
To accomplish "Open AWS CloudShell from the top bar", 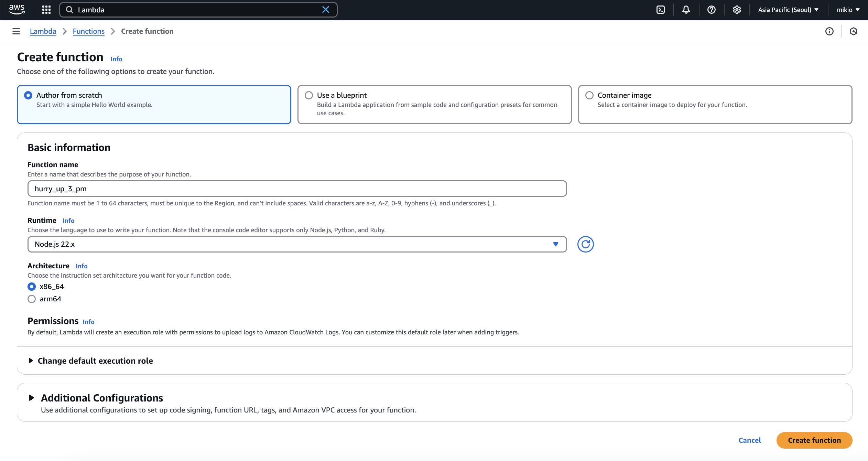I will click(660, 10).
